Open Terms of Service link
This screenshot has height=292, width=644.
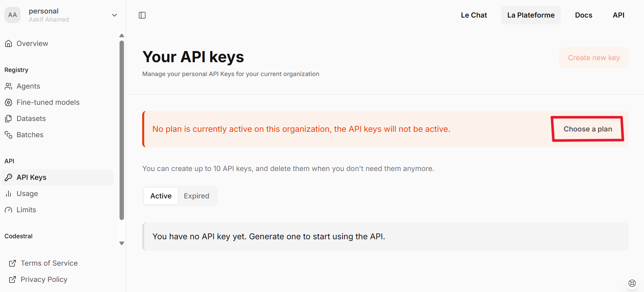(49, 263)
